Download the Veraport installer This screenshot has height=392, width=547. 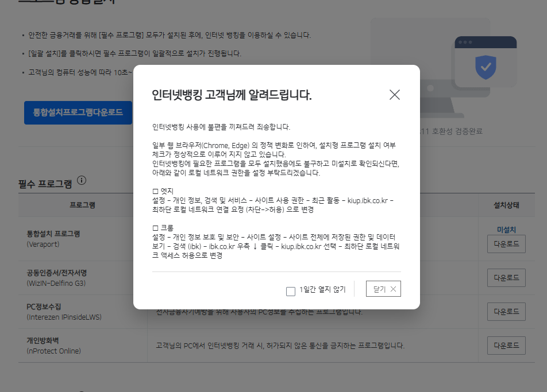tap(506, 243)
